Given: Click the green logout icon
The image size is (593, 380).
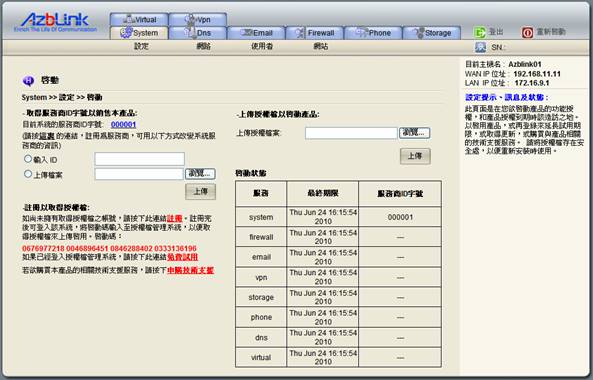Looking at the screenshot, I should coord(480,33).
